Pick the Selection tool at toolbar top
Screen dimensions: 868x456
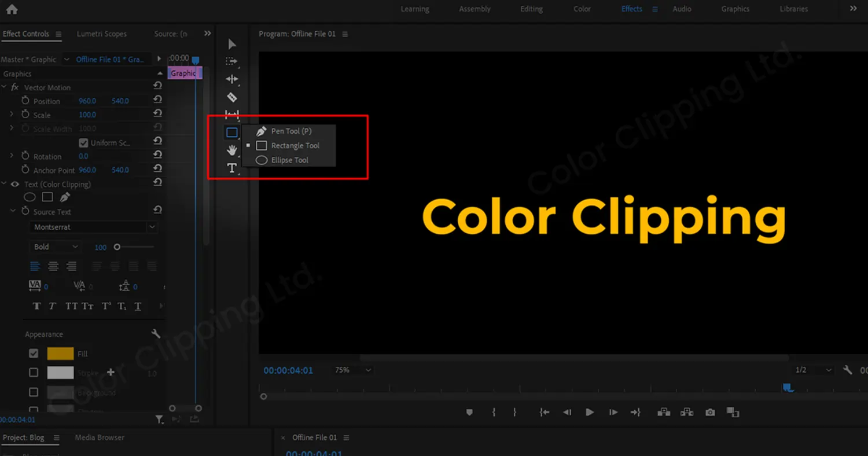(231, 43)
